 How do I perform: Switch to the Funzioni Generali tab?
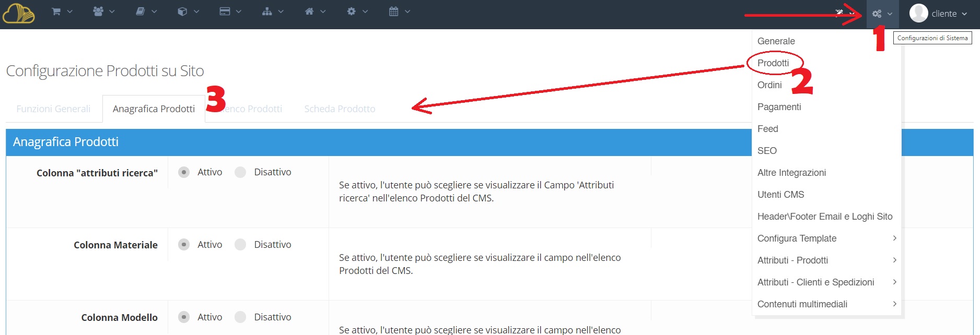[53, 109]
